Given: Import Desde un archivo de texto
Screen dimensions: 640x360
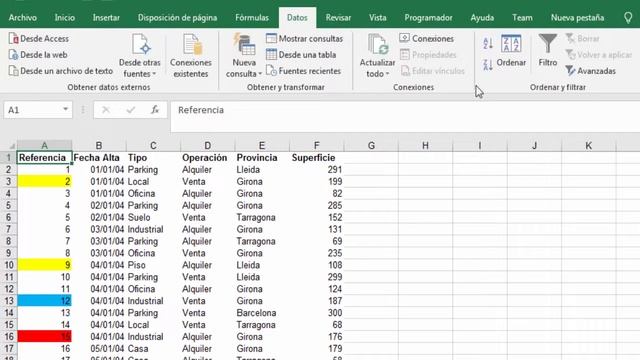Looking at the screenshot, I should 60,71.
